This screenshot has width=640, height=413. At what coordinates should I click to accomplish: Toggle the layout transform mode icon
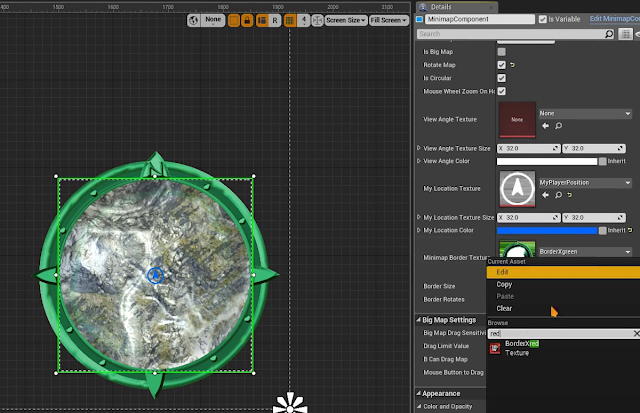(x=262, y=20)
